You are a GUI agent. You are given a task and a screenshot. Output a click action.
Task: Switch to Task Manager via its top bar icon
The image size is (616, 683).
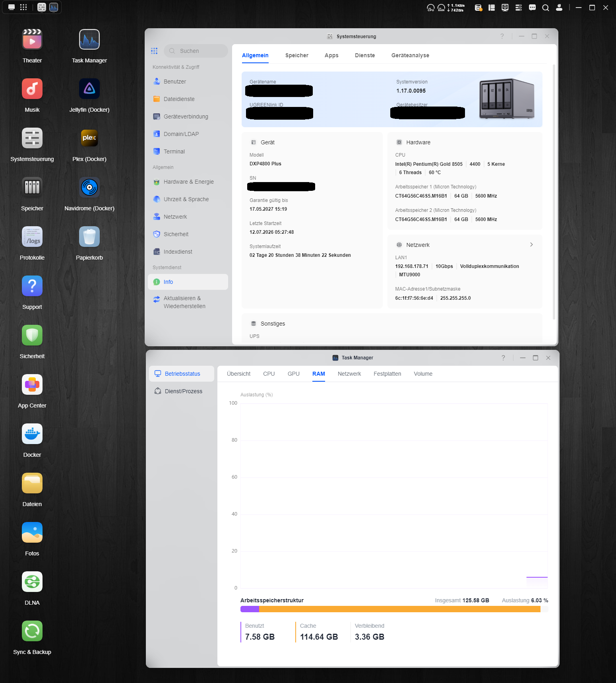[x=54, y=7]
